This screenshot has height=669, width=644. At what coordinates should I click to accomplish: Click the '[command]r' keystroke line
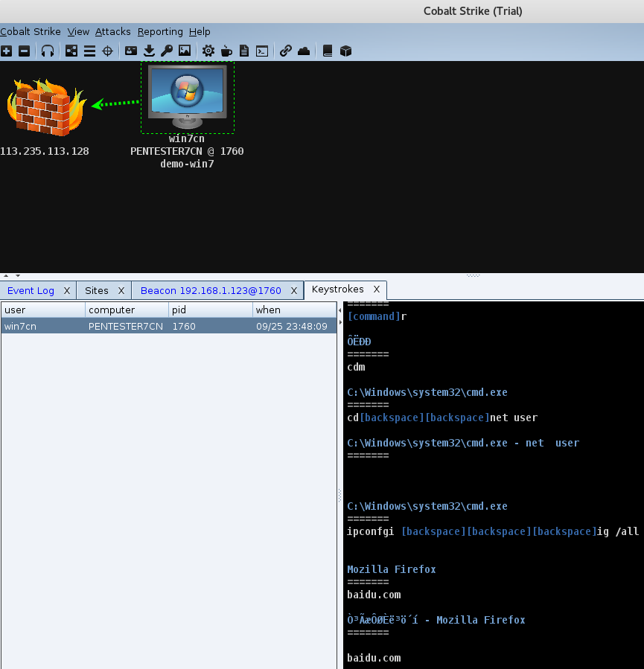(x=377, y=316)
